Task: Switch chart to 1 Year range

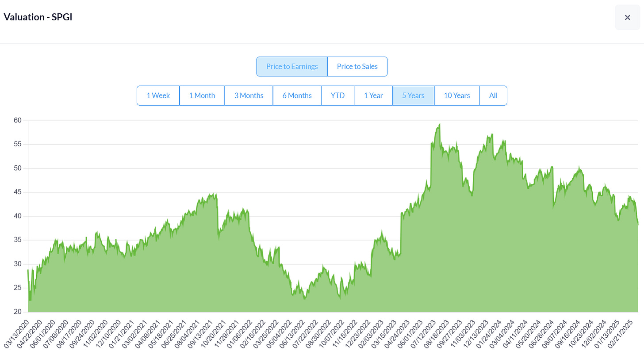Action: click(x=373, y=95)
